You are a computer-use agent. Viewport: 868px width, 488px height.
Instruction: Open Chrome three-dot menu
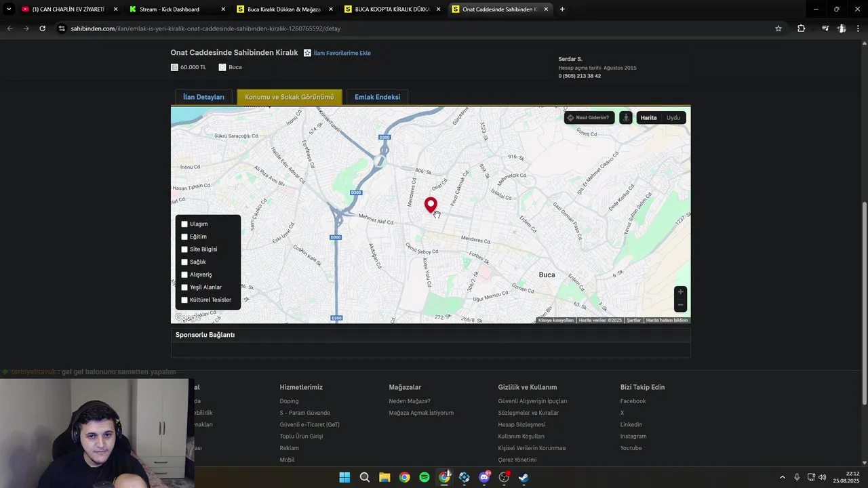click(x=859, y=28)
